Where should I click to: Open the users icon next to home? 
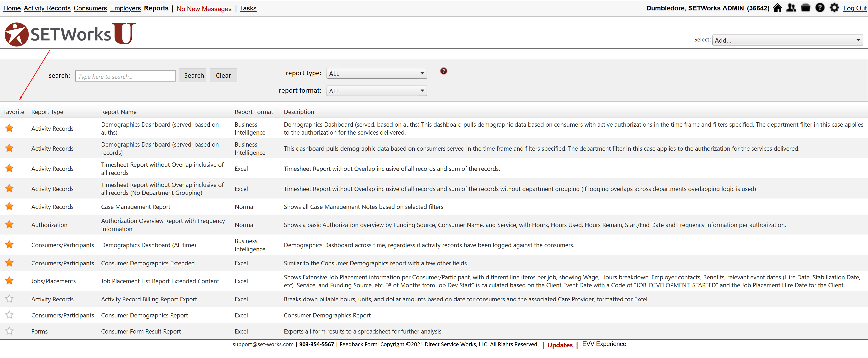791,8
